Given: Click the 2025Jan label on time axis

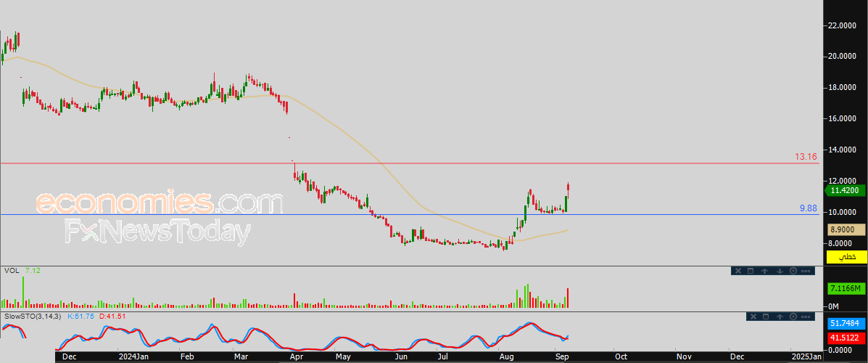Looking at the screenshot, I should pos(806,356).
